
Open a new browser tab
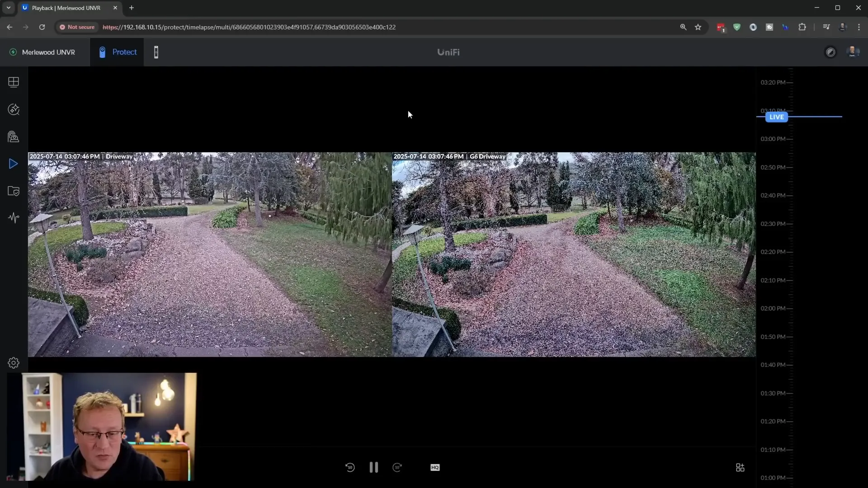(132, 8)
